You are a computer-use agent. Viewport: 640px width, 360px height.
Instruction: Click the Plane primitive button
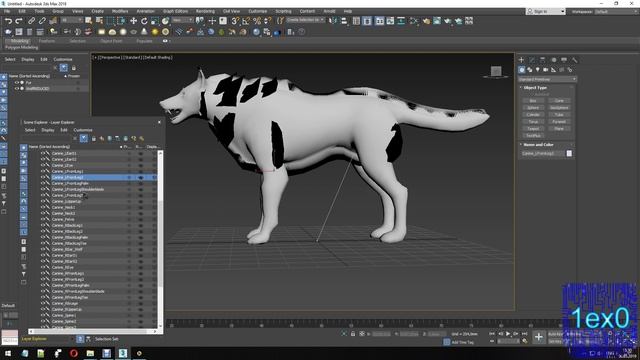pos(559,129)
